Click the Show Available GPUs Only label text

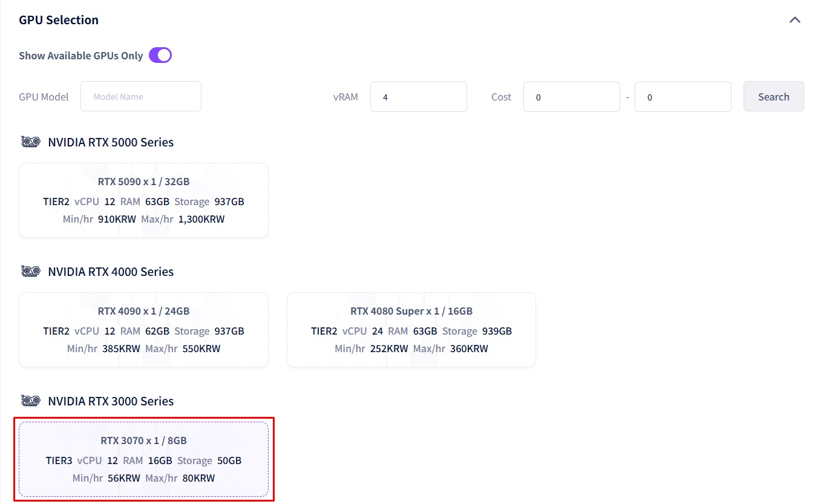click(80, 56)
